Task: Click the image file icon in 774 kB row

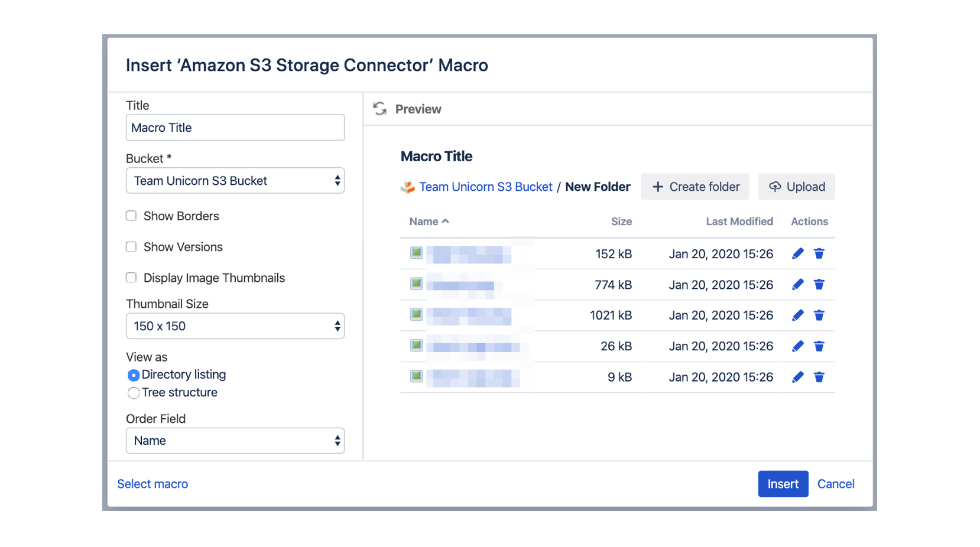Action: (416, 284)
